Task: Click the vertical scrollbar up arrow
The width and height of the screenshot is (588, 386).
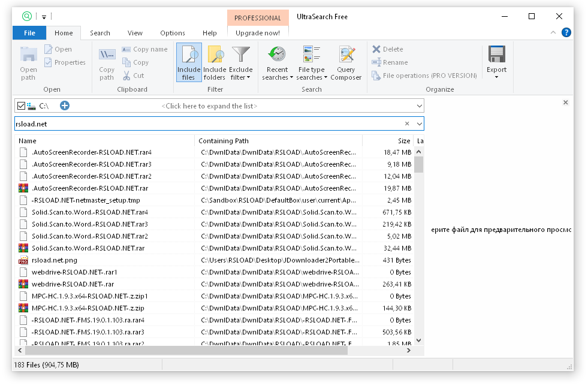Action: tap(419, 152)
